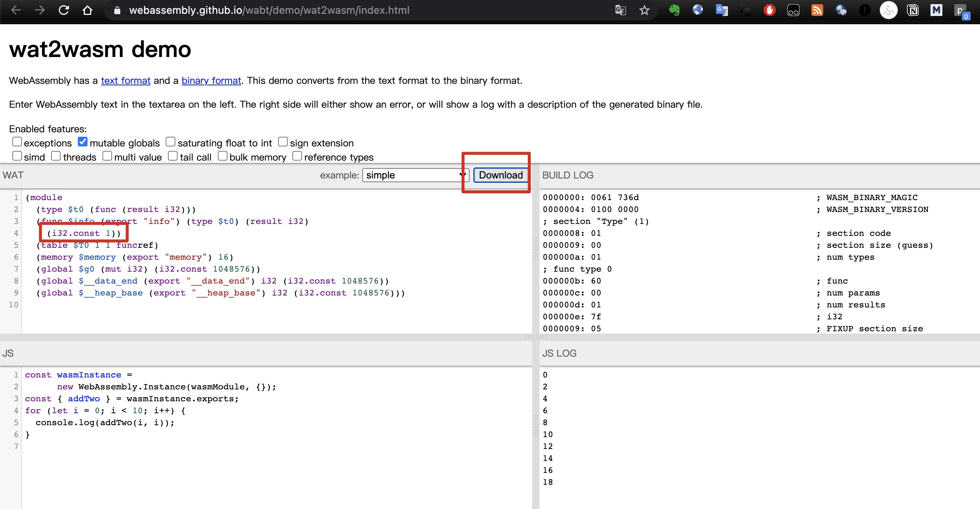Enable the simd feature checkbox

pos(17,156)
